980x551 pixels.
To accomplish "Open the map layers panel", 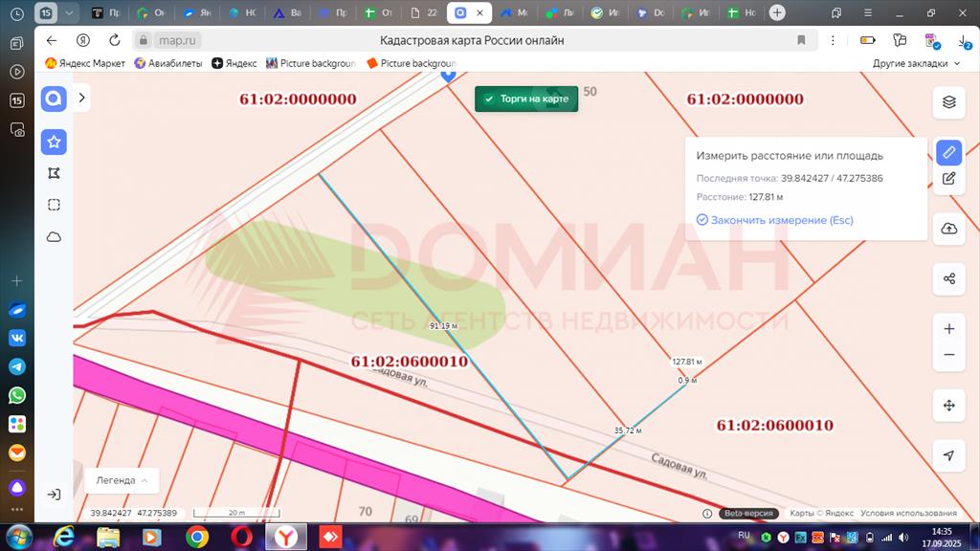I will point(948,101).
